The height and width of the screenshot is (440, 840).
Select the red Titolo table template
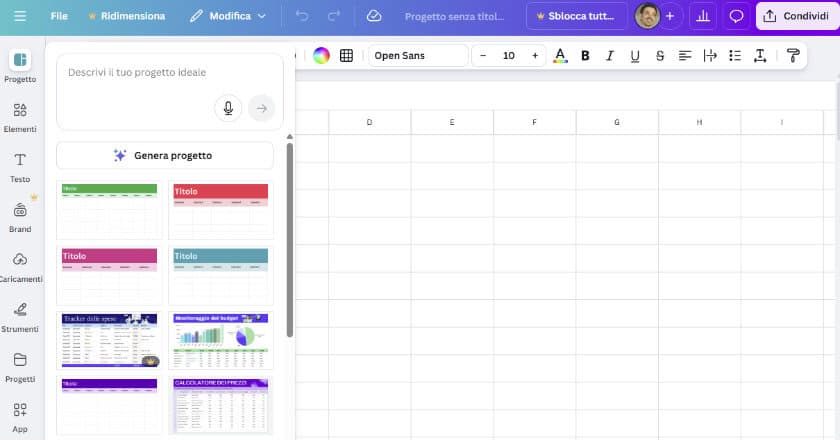pyautogui.click(x=221, y=210)
